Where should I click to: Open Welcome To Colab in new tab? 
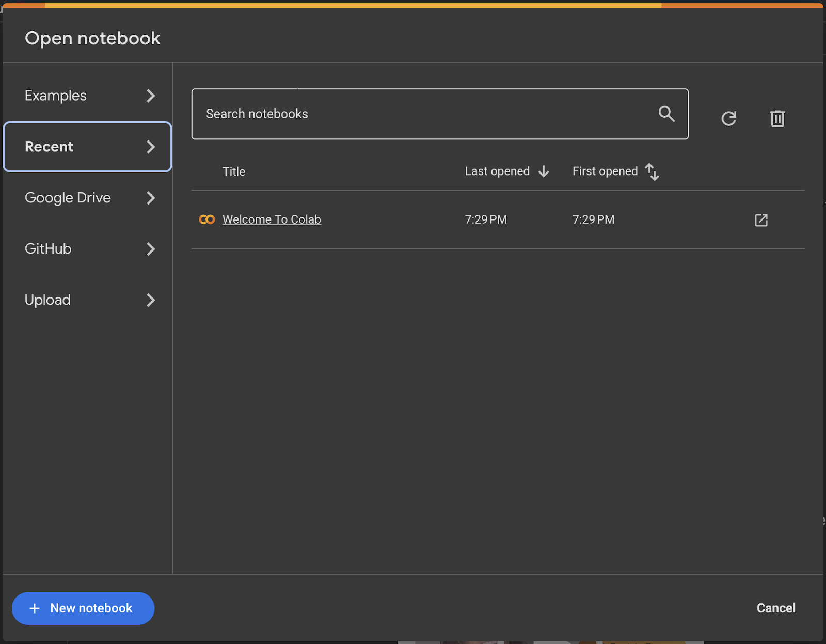click(x=761, y=220)
